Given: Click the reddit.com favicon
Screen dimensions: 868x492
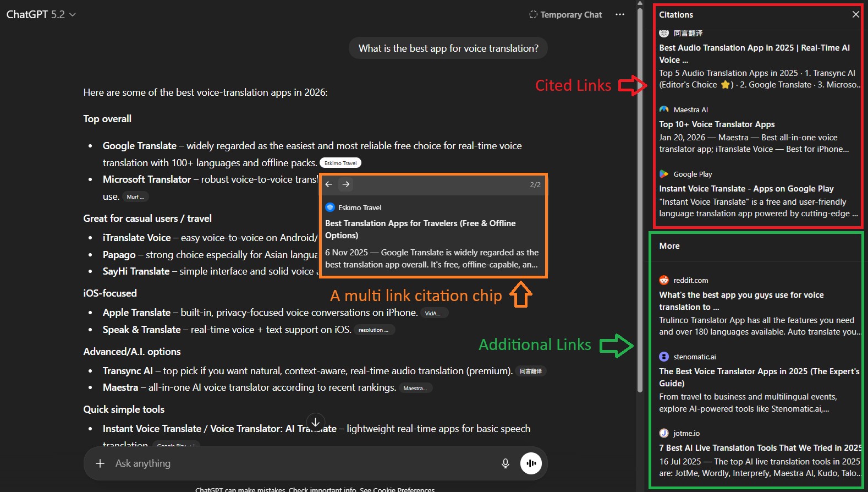Looking at the screenshot, I should (x=664, y=280).
